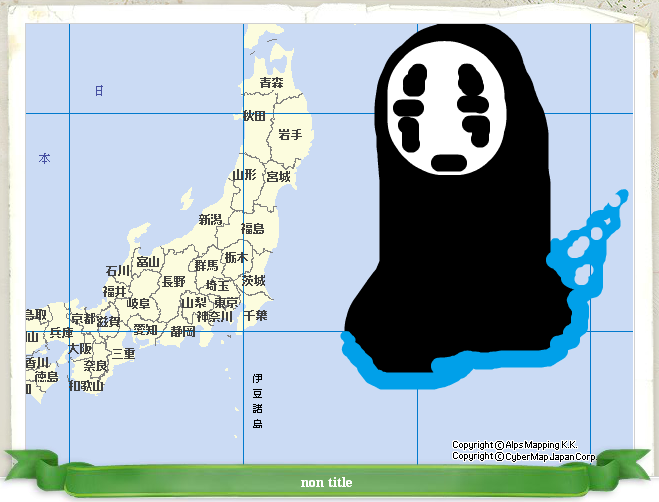Click the 愛知 prefecture label

145,330
